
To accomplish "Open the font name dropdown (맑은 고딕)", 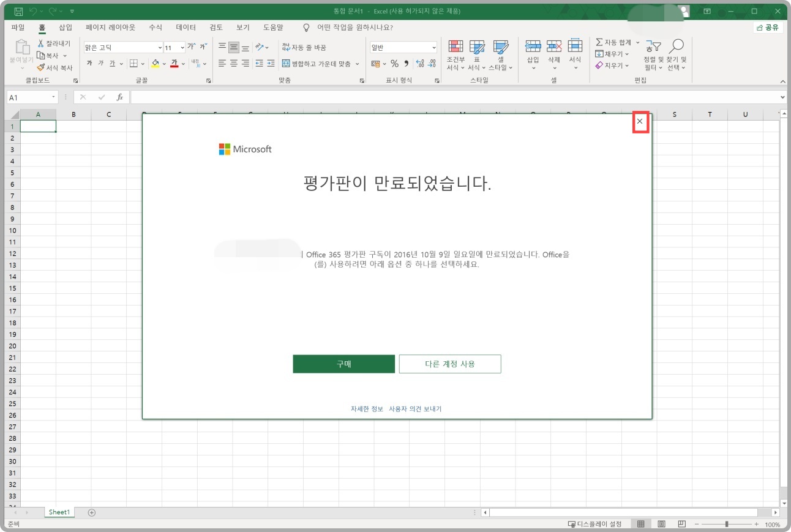I will click(159, 47).
